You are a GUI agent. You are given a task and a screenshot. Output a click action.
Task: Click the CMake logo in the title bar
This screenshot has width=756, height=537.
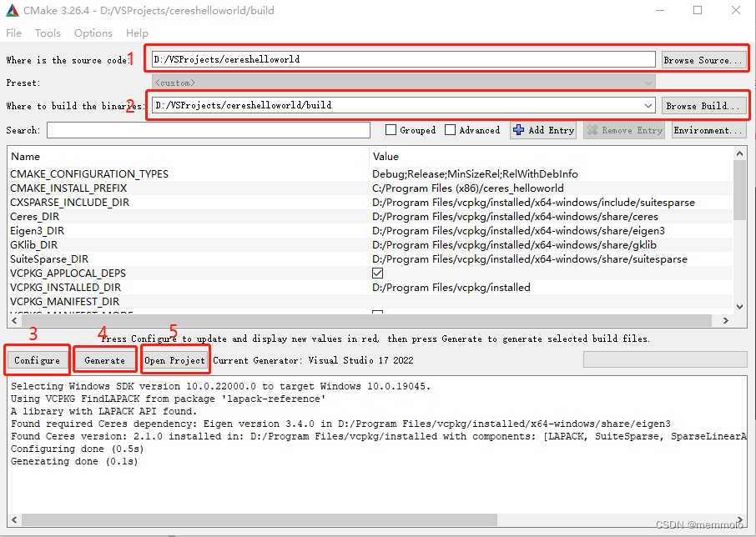(x=12, y=9)
